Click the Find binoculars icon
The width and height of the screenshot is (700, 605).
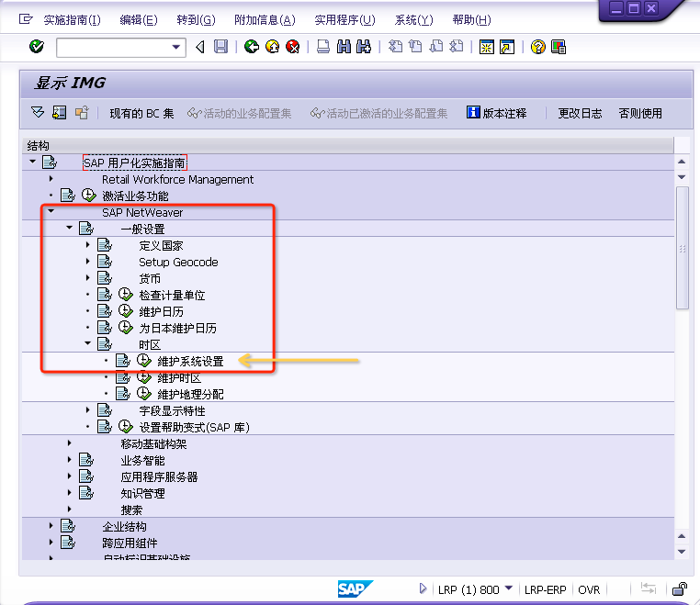pyautogui.click(x=344, y=47)
